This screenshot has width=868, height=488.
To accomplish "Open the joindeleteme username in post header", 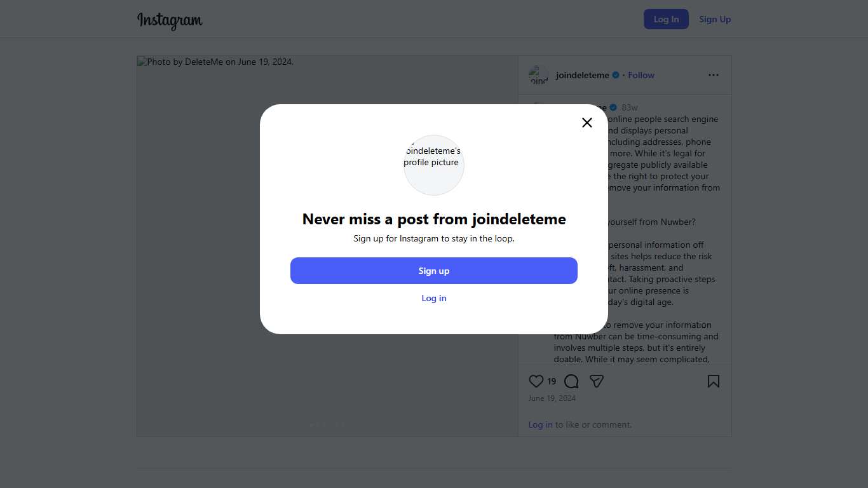I will (x=582, y=75).
